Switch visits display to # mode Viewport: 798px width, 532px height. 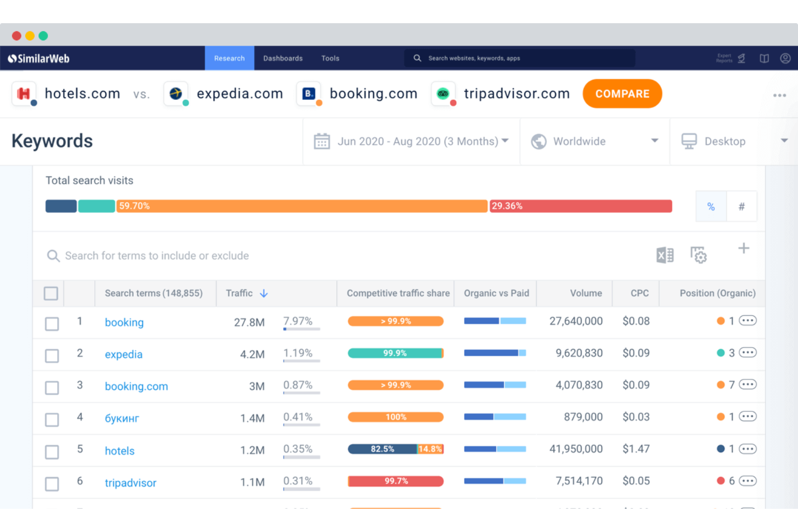tap(742, 206)
